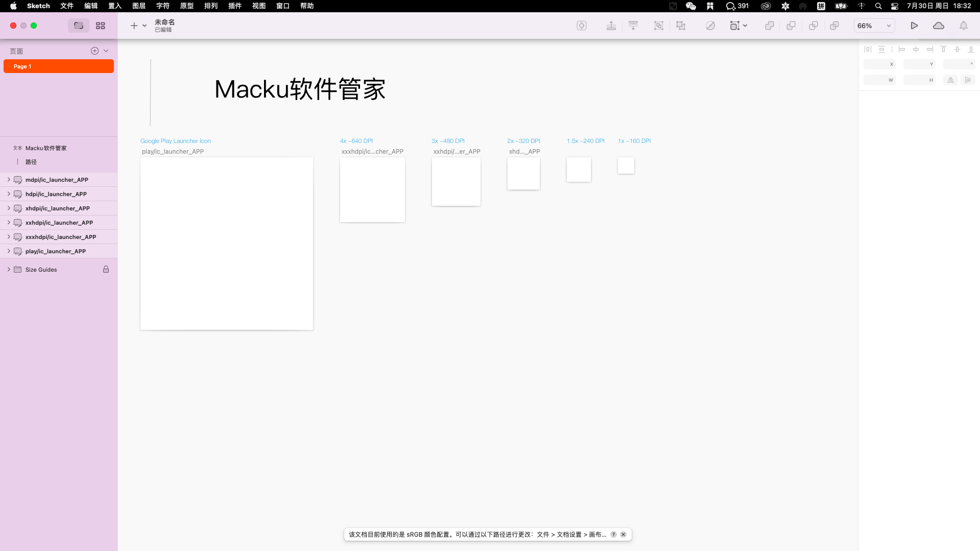Click the Y position input field
980x551 pixels.
[x=919, y=64]
